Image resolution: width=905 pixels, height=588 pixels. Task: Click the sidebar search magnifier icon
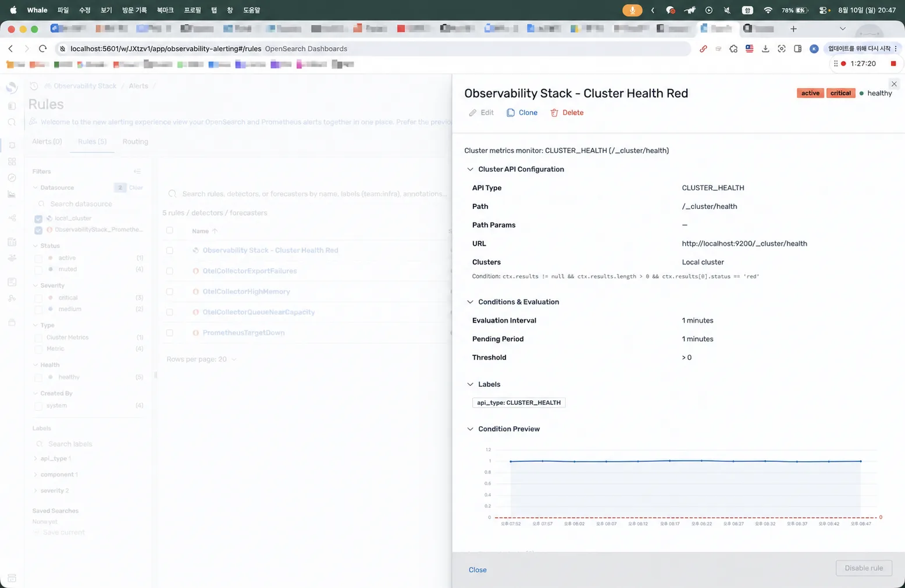click(x=12, y=122)
